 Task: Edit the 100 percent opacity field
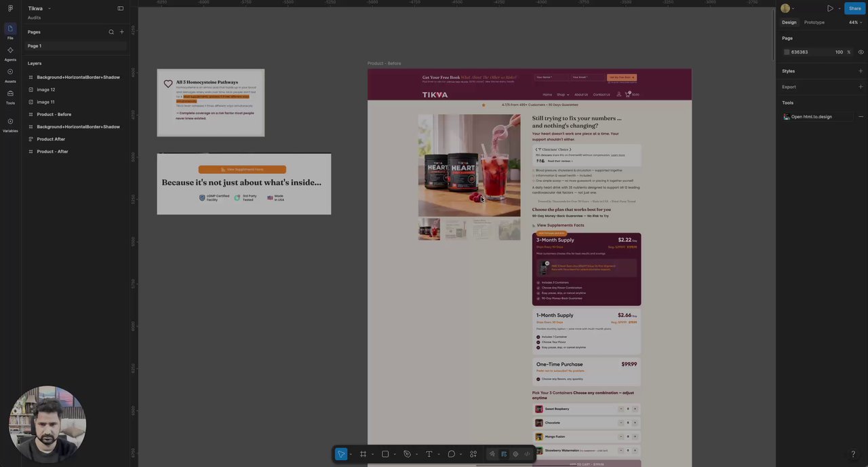840,52
